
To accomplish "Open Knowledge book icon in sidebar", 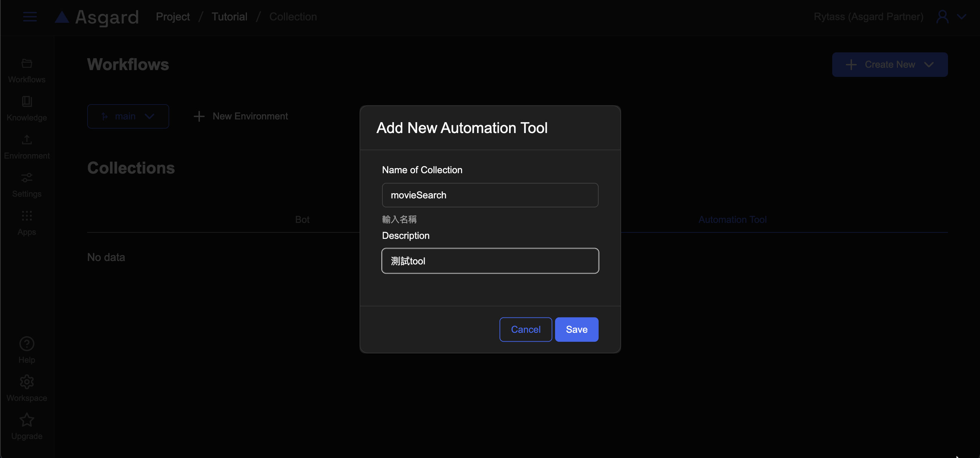I will click(27, 101).
